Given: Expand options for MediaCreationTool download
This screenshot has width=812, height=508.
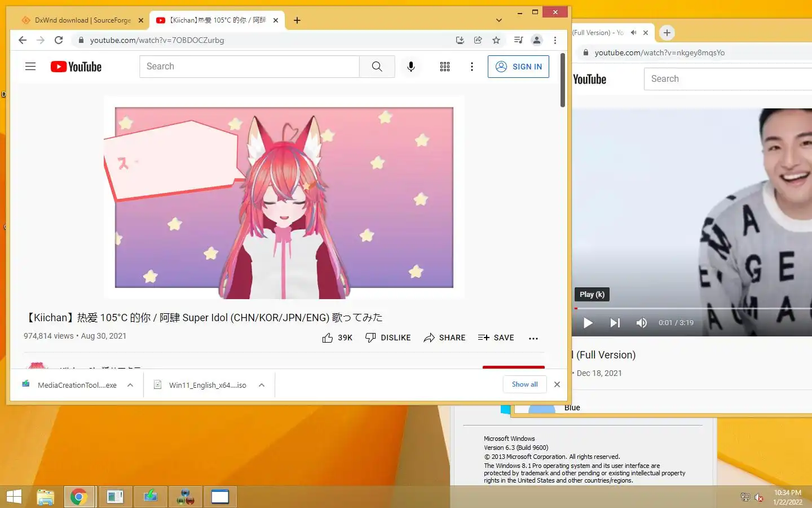Looking at the screenshot, I should pos(130,385).
